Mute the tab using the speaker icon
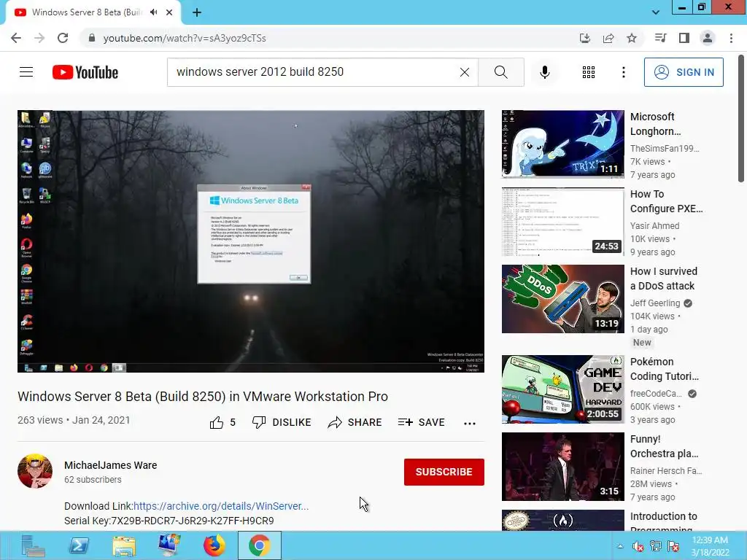This screenshot has width=747, height=560. pos(153,12)
